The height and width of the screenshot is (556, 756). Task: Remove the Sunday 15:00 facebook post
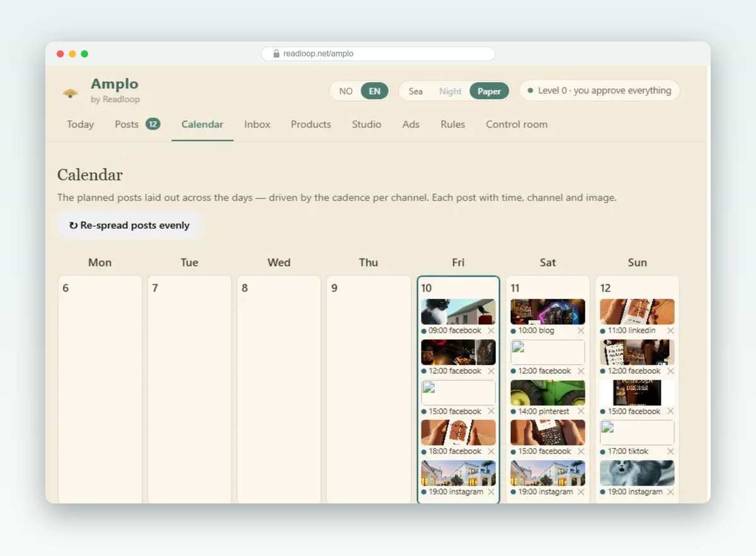click(670, 412)
